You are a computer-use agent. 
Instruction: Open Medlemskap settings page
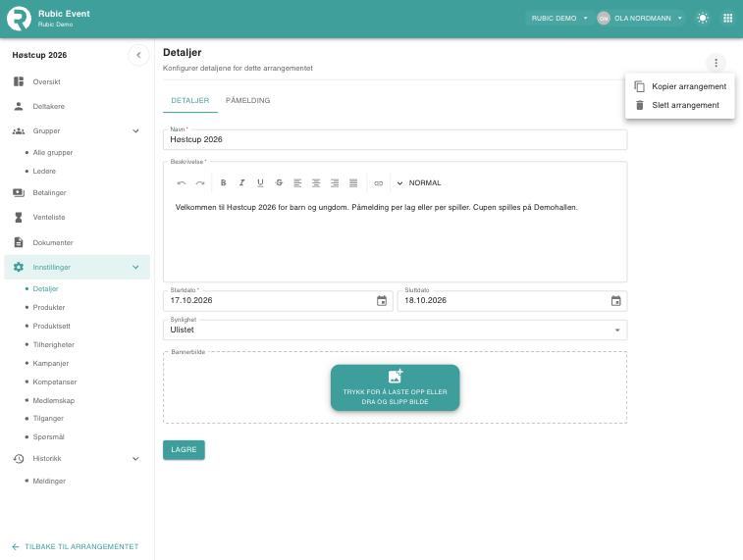tap(54, 400)
